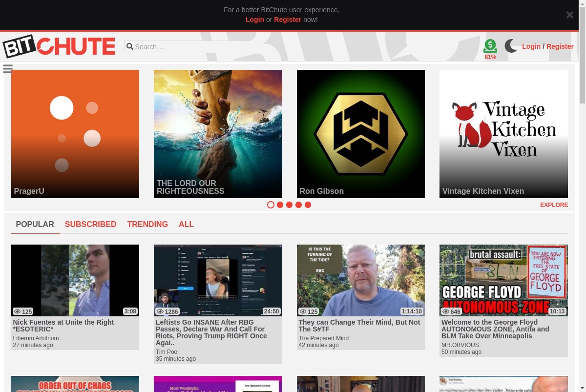Select third carousel page dot
The height and width of the screenshot is (392, 586).
tap(289, 205)
